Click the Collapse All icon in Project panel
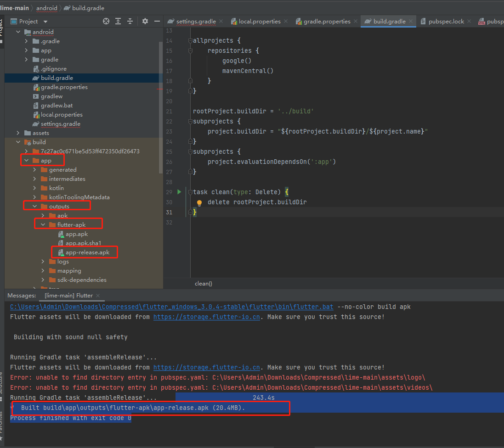Screen dimensions: 504x448 click(130, 21)
